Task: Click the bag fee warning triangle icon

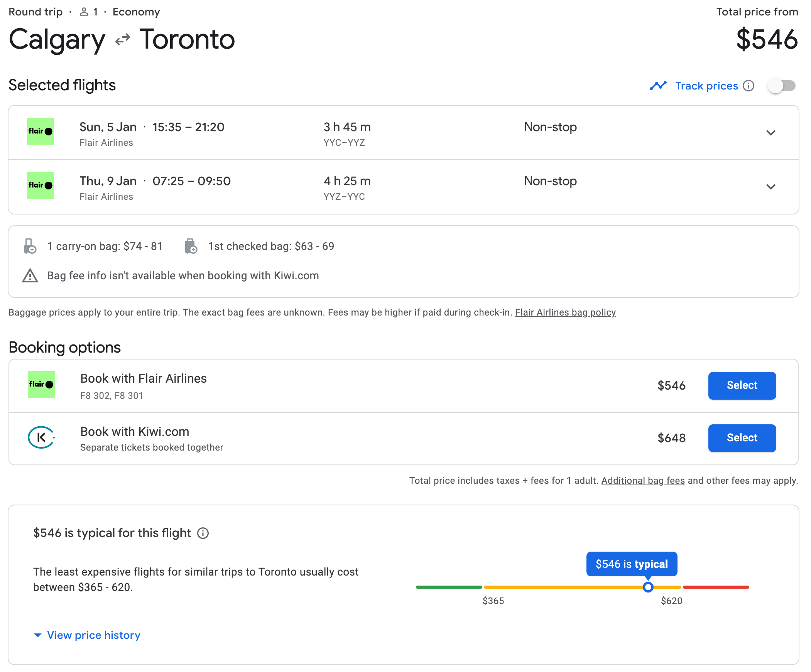Action: coord(30,275)
